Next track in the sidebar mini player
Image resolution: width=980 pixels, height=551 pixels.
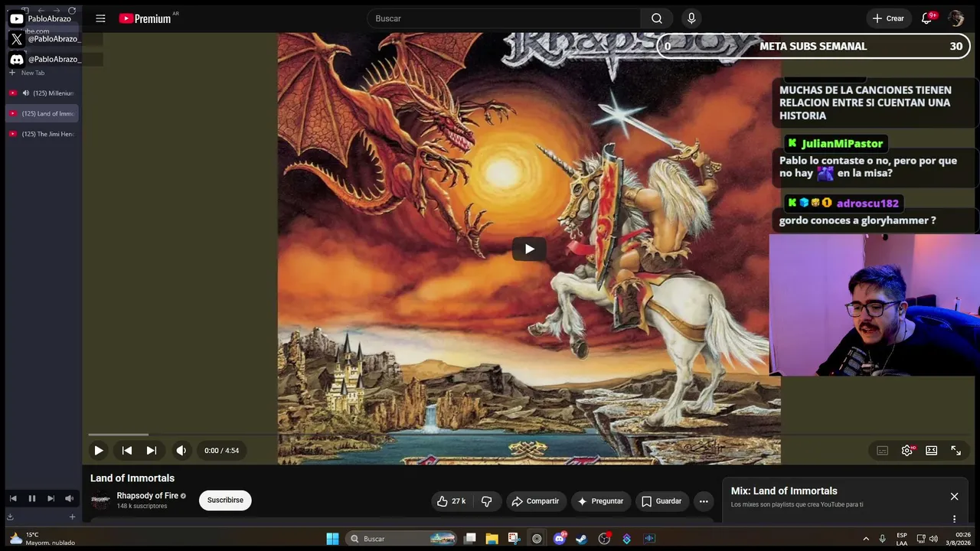coord(51,498)
